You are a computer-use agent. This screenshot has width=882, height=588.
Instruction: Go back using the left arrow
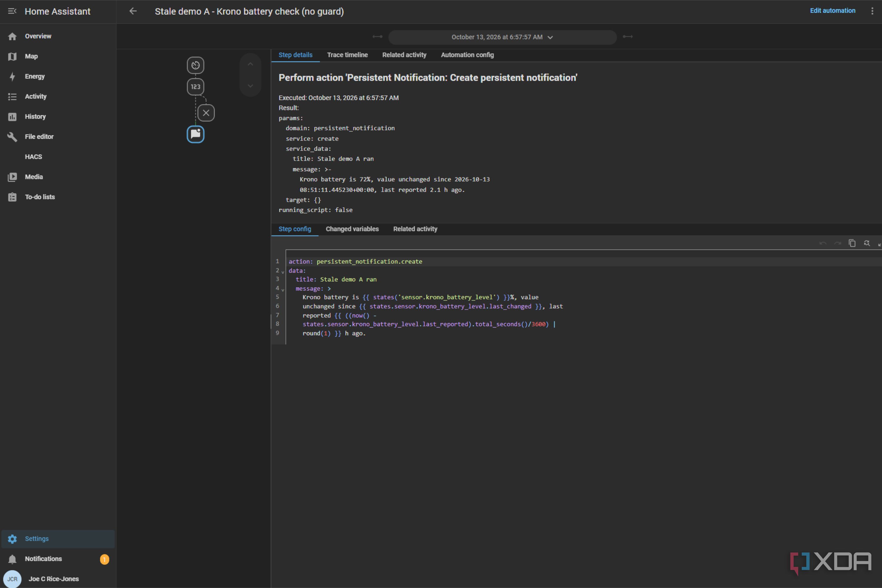coord(133,11)
